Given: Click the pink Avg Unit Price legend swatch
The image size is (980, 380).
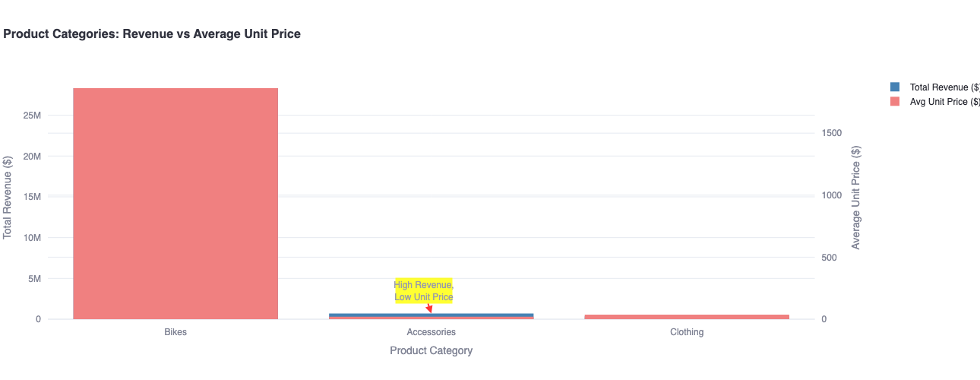Looking at the screenshot, I should click(894, 102).
